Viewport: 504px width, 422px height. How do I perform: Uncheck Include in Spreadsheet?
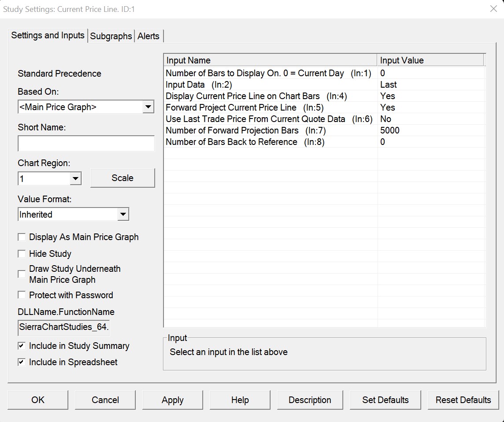click(x=22, y=363)
